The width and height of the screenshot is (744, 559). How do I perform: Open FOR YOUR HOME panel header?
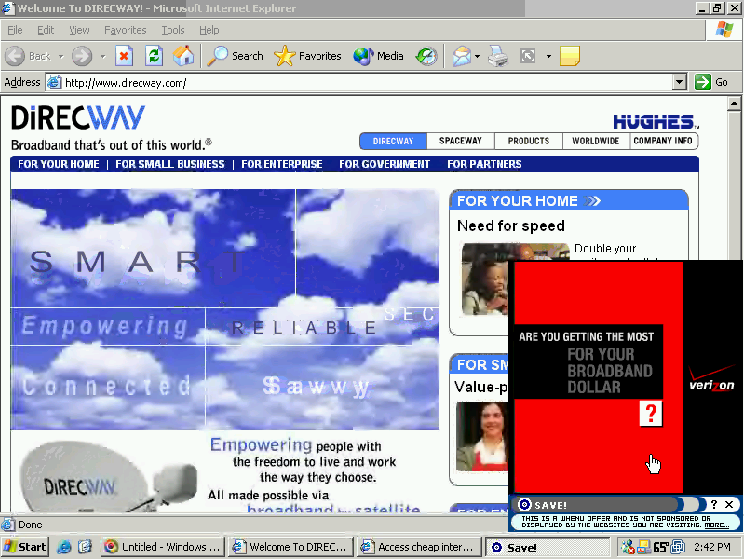pos(568,201)
